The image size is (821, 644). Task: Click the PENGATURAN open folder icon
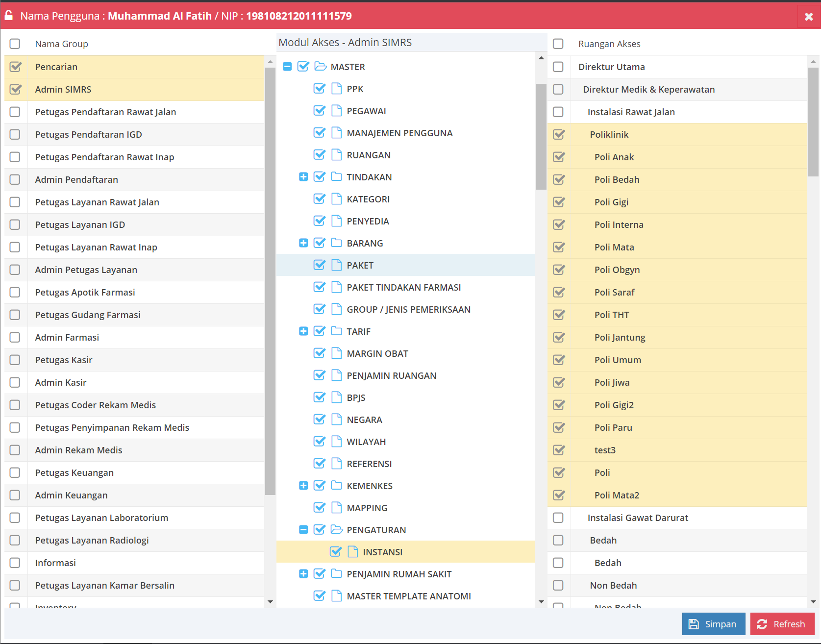336,529
